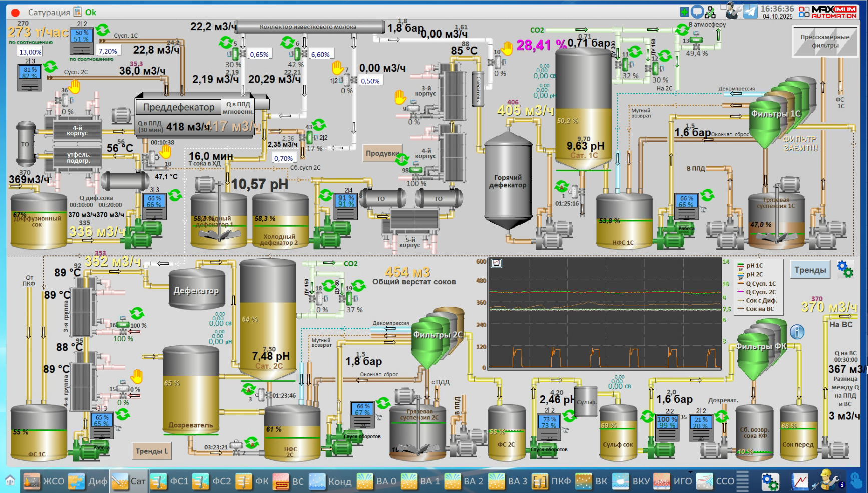The image size is (868, 493).
Task: Open the network status icon with green checkmark
Action: [710, 12]
